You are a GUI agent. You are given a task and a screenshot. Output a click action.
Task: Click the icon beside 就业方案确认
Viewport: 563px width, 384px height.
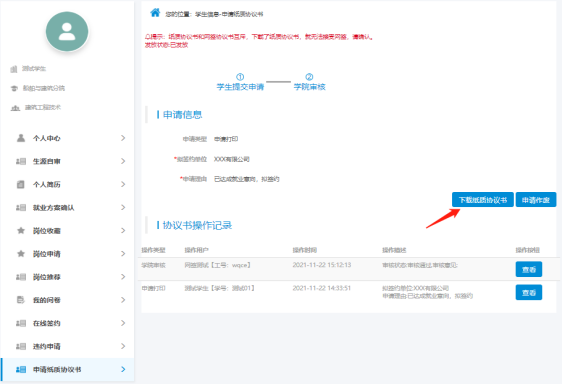tap(21, 208)
